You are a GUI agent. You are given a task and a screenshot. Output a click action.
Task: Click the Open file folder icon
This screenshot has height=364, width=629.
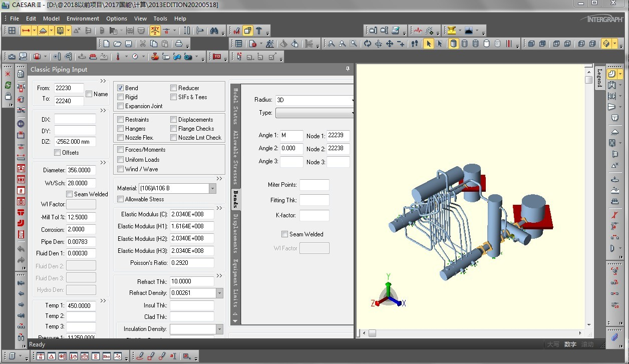[x=117, y=44]
